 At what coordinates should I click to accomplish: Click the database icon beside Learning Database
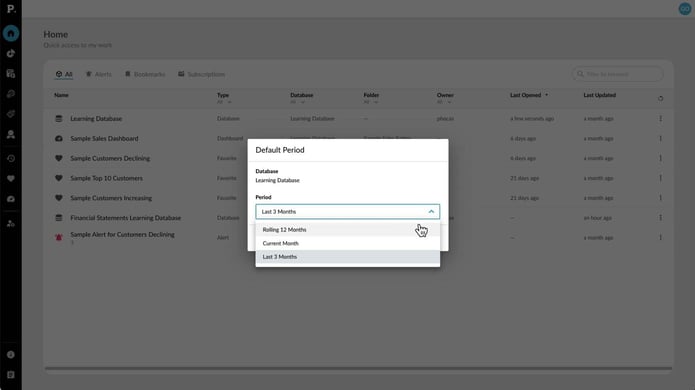59,119
